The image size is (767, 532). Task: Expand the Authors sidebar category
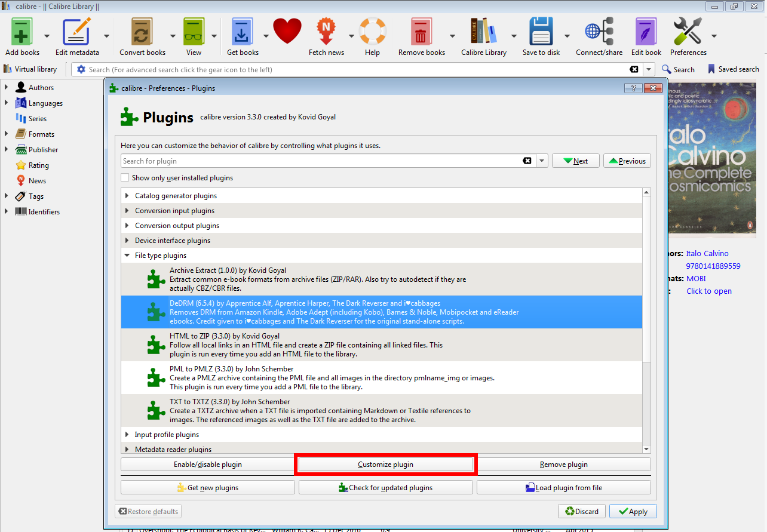[x=7, y=87]
